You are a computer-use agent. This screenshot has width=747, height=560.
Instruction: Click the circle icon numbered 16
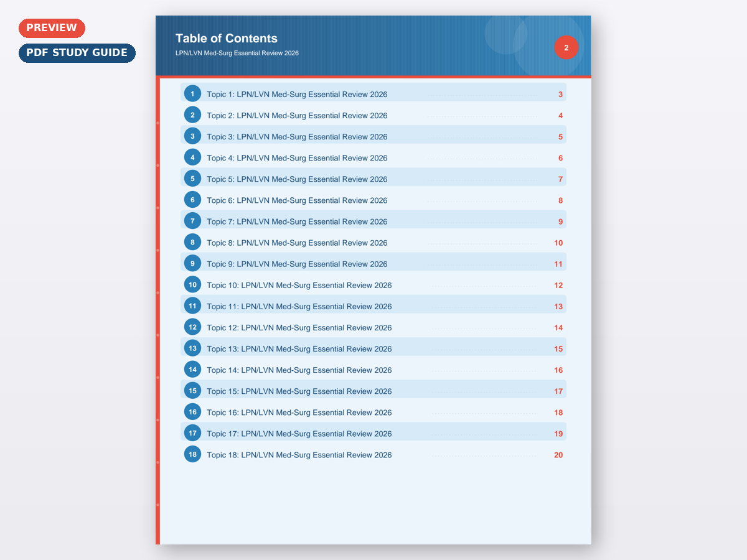pyautogui.click(x=192, y=412)
